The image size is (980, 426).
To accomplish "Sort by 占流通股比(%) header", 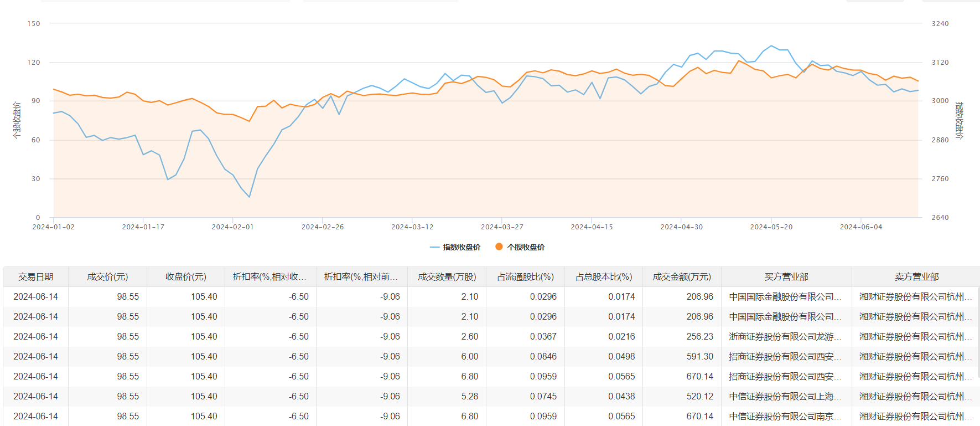I will (x=525, y=276).
